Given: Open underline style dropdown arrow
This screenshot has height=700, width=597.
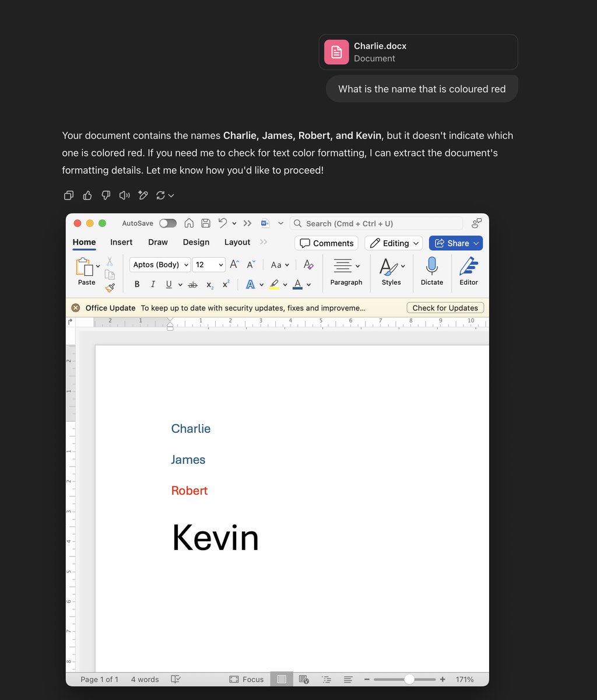Looking at the screenshot, I should coord(180,285).
